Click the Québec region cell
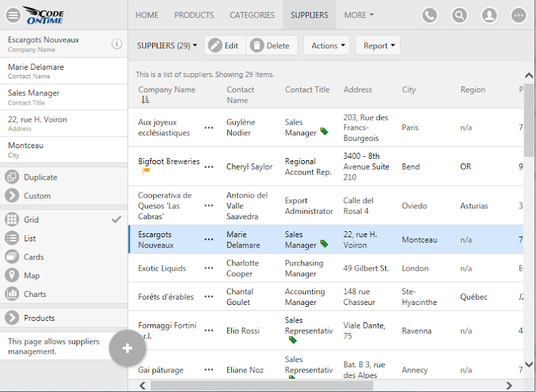 [474, 297]
